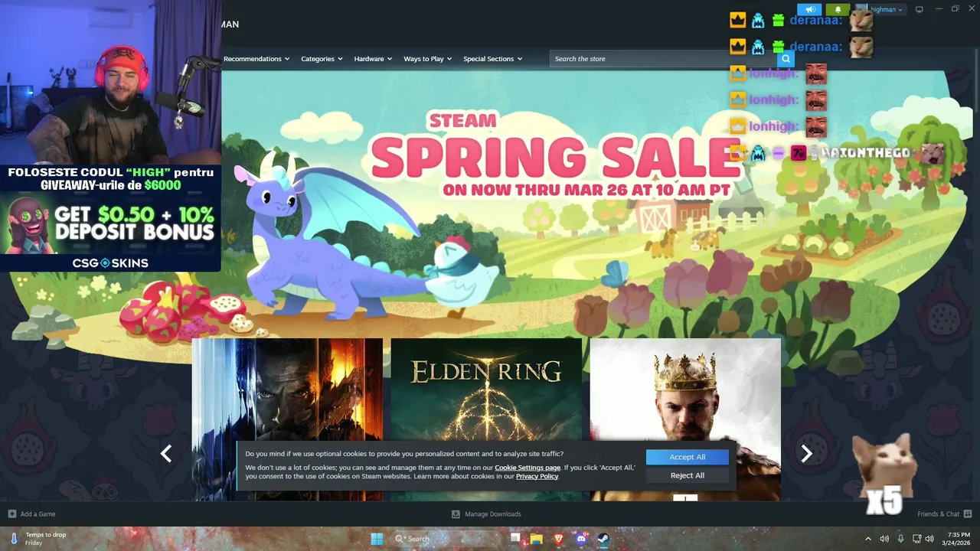Open the Steam announcements megaphone button

(809, 10)
